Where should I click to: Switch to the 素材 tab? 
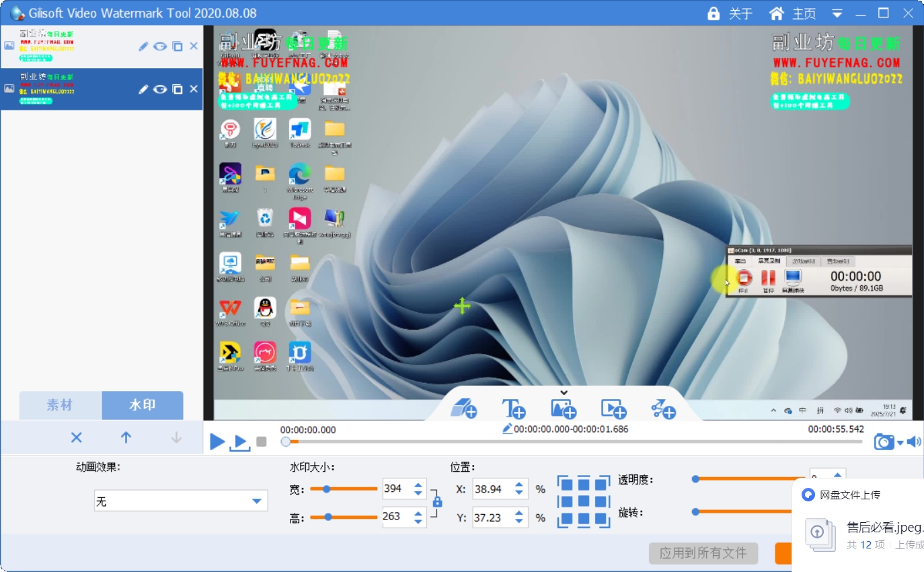(60, 405)
